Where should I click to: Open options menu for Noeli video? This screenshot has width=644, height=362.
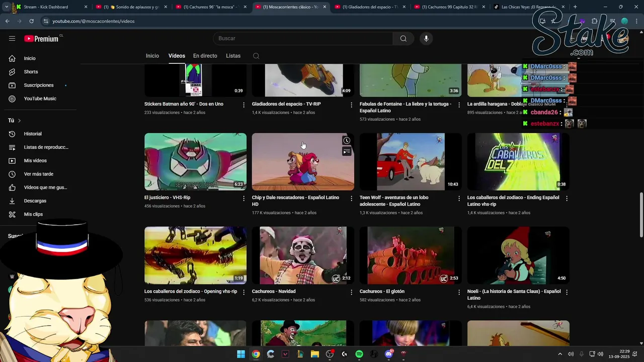567,292
